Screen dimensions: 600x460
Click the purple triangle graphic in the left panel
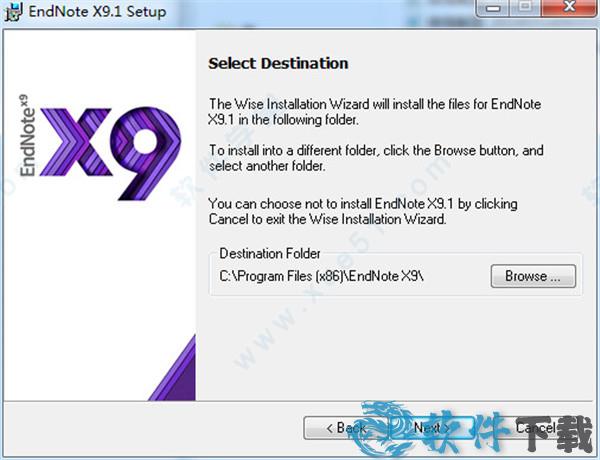tap(172, 368)
